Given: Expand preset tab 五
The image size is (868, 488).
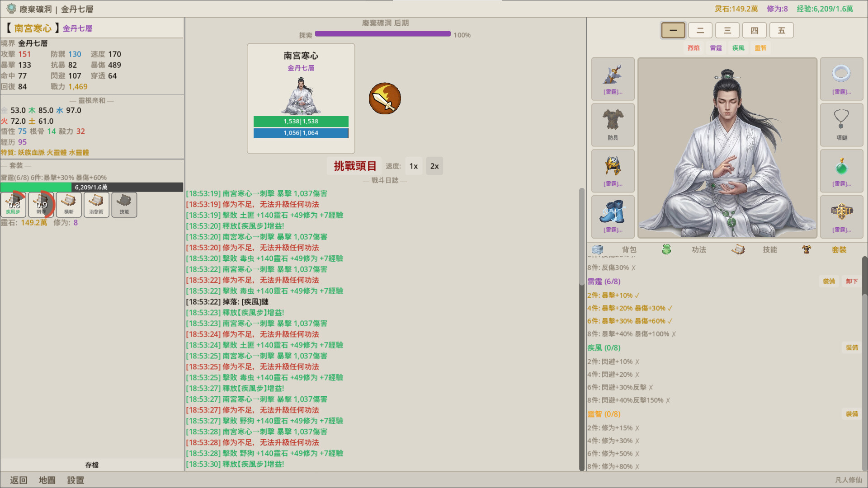Looking at the screenshot, I should point(781,30).
